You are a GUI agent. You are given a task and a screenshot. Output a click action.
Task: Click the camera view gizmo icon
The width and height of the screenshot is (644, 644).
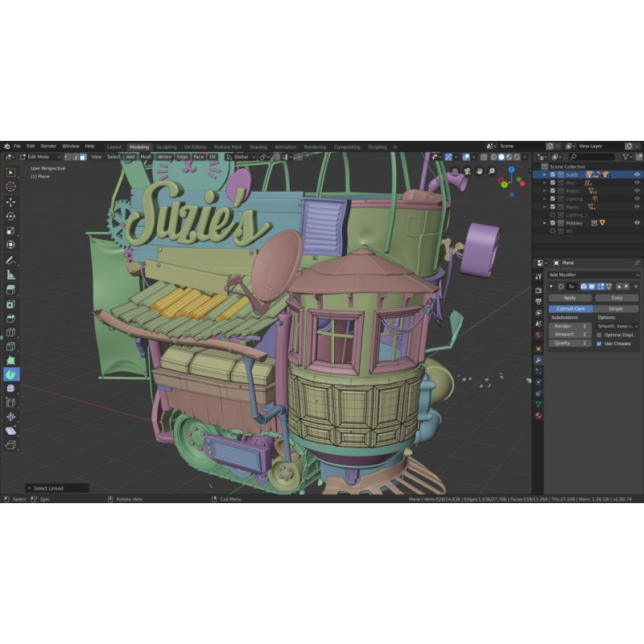click(x=467, y=171)
